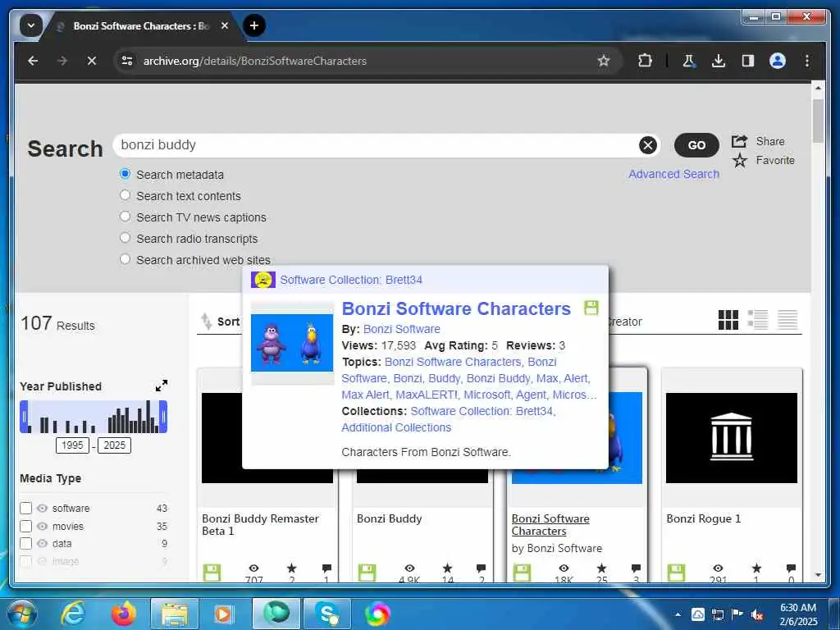Check the software media type checkbox
The width and height of the screenshot is (840, 630).
25,508
